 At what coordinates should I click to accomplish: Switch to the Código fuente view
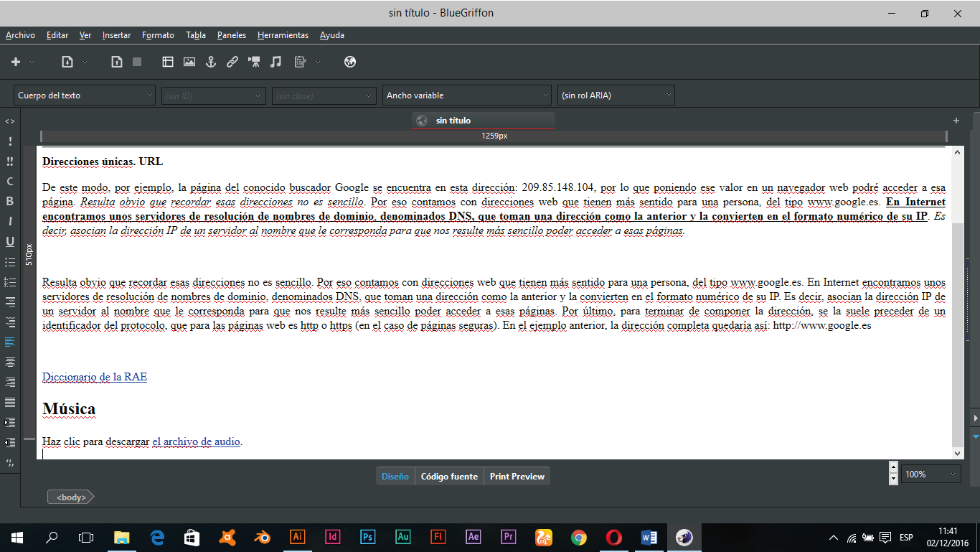click(x=449, y=477)
